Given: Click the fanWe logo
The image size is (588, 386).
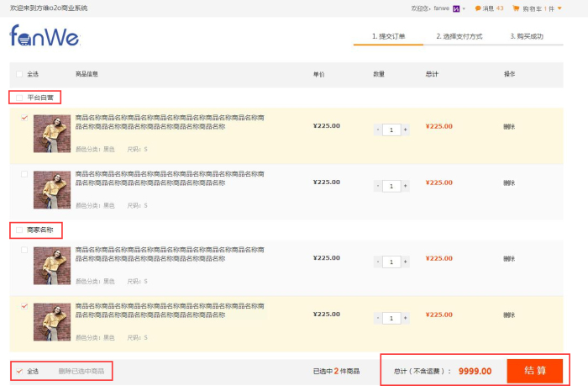Looking at the screenshot, I should click(x=45, y=35).
